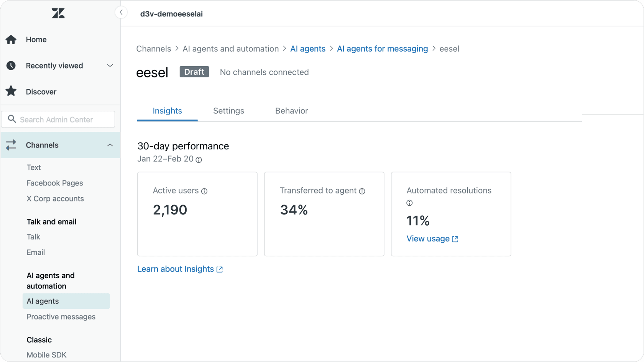Viewport: 644px width, 362px height.
Task: Open Email in sidebar
Action: point(36,252)
